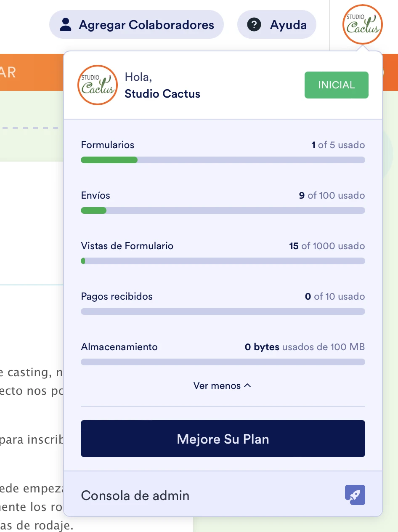Click the Almacenamiento usage label
398x532 pixels.
click(119, 347)
